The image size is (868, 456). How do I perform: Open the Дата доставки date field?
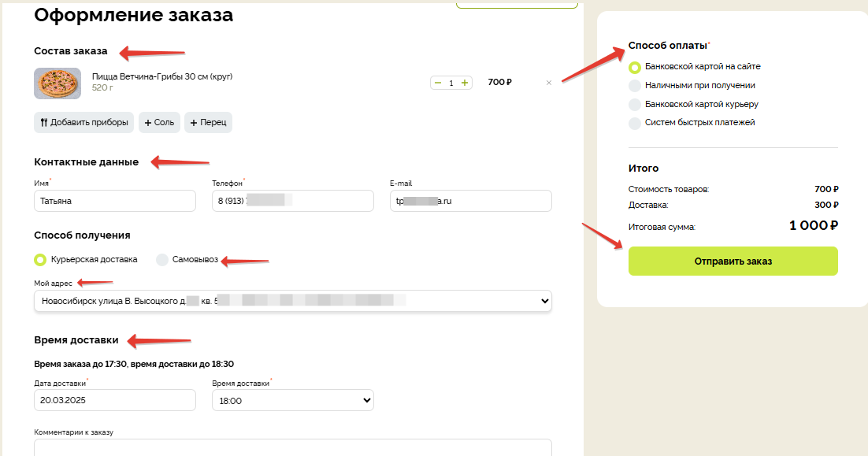115,400
